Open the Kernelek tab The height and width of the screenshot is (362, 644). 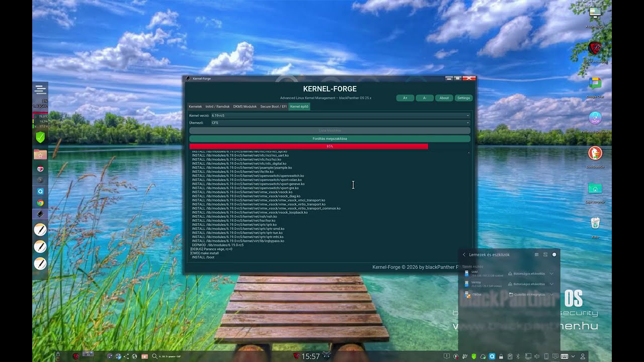click(195, 107)
